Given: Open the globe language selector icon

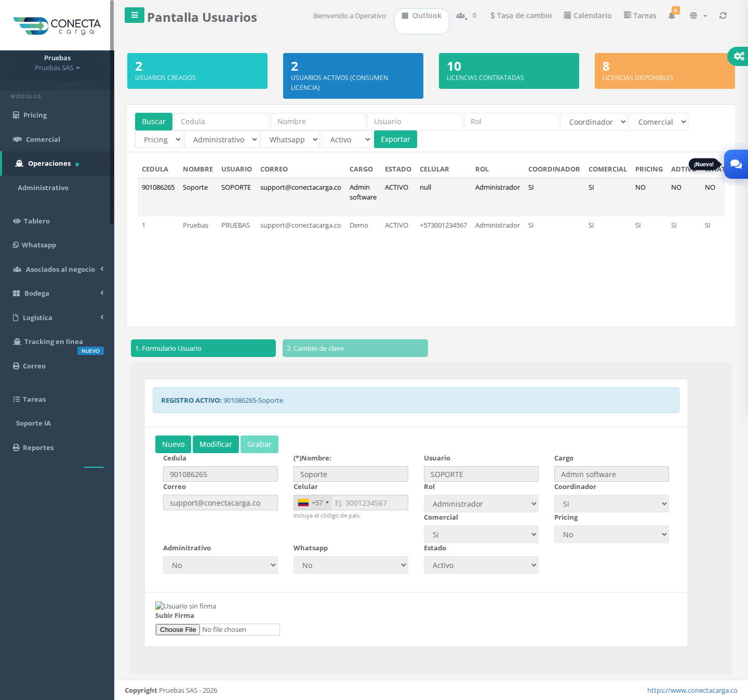Looking at the screenshot, I should [x=698, y=16].
